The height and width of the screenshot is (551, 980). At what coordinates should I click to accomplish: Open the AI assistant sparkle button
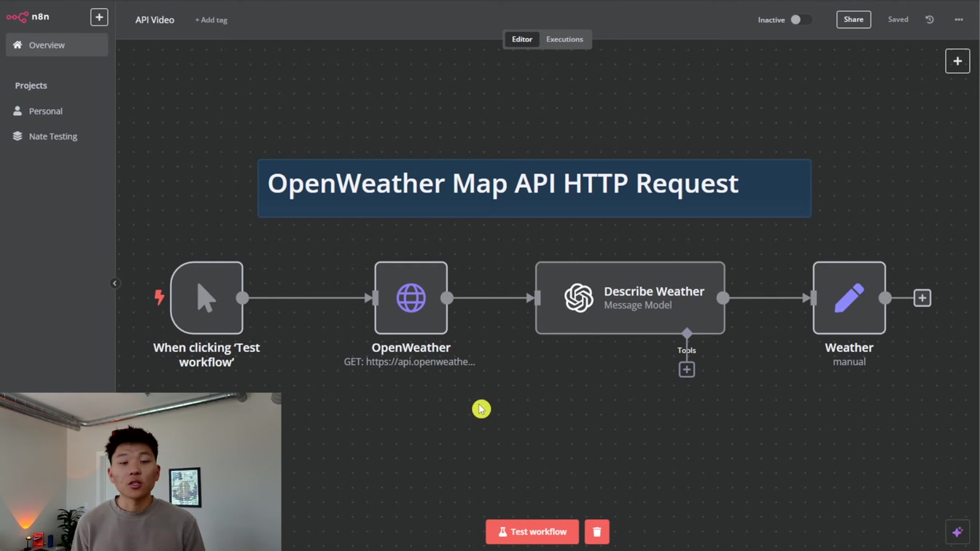[x=957, y=532]
